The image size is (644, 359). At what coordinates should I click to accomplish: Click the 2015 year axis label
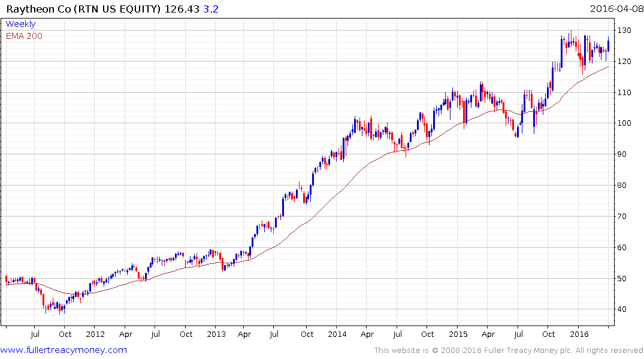point(458,334)
